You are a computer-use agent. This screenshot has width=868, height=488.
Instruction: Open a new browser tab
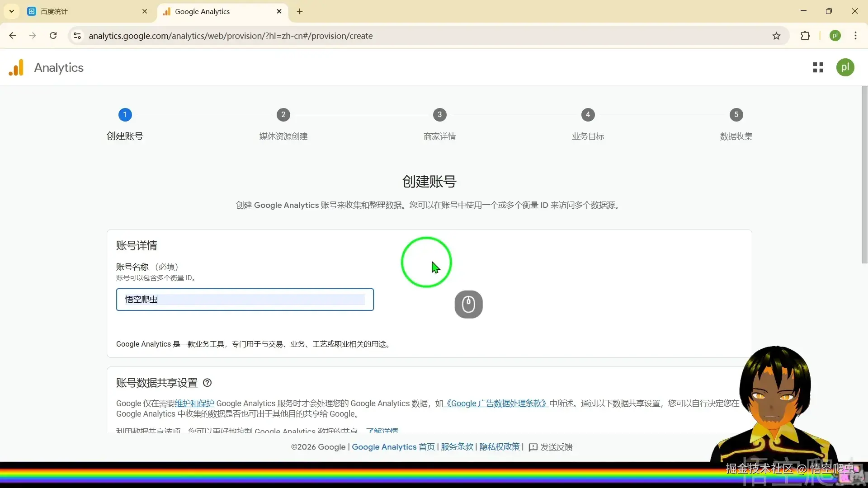click(x=300, y=12)
